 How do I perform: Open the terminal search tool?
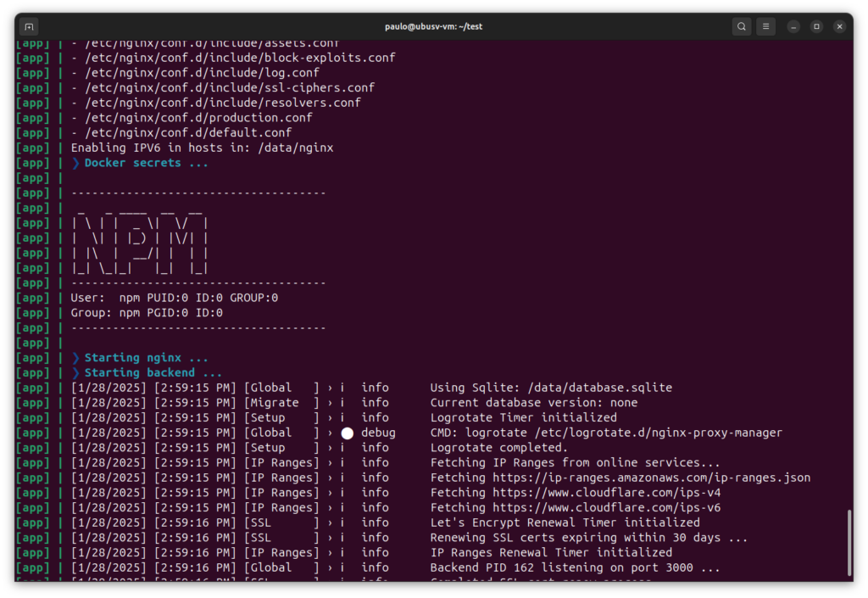741,26
